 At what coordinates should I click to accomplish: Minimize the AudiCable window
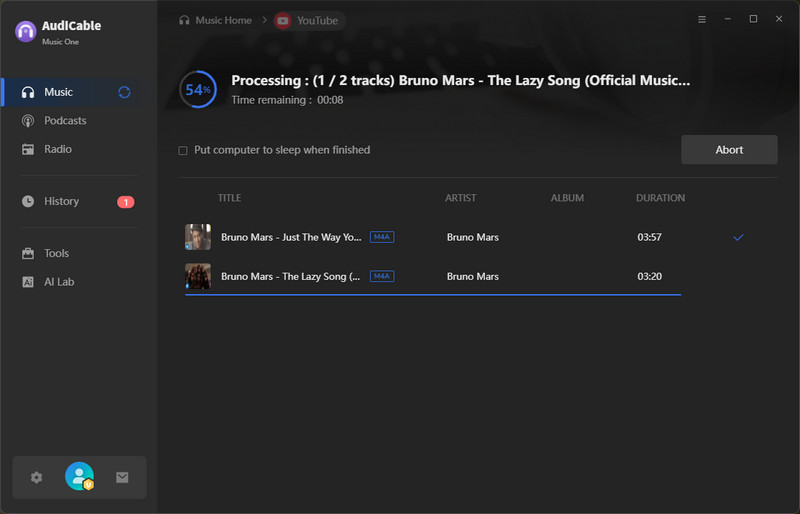pos(728,19)
